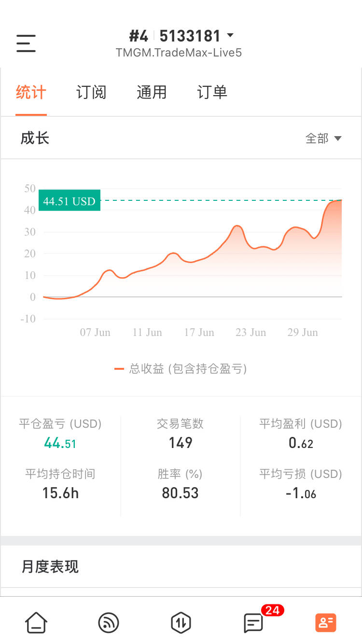
Task: Open the hamburger side menu
Action: 26,43
